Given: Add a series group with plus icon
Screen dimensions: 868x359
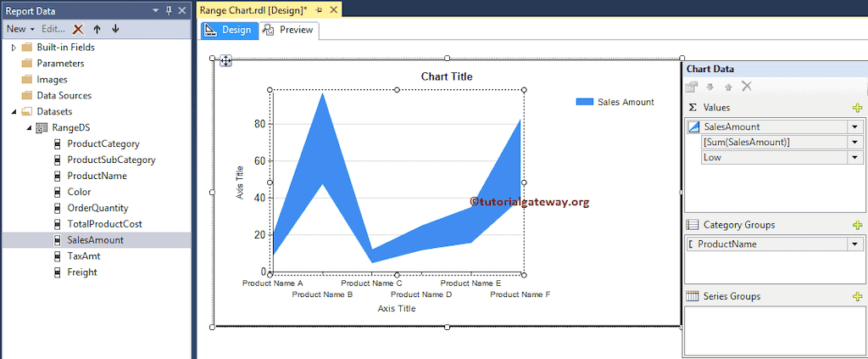Looking at the screenshot, I should pyautogui.click(x=858, y=296).
